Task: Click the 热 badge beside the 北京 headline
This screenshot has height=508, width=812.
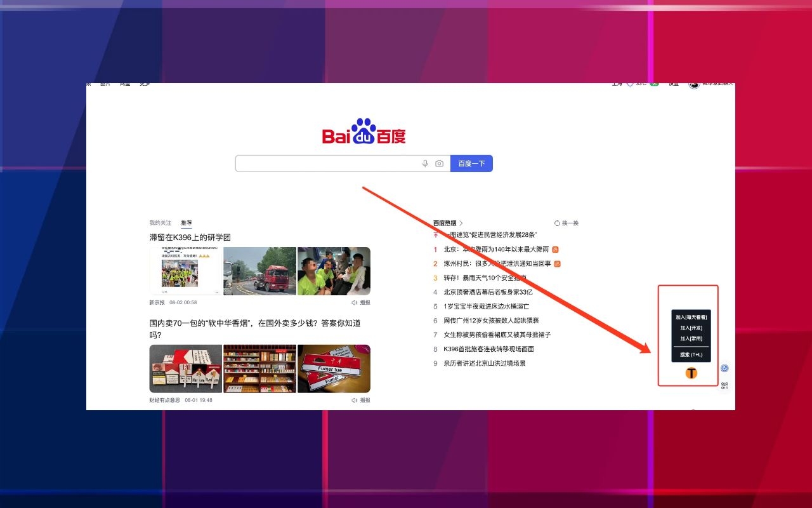Action: click(555, 250)
